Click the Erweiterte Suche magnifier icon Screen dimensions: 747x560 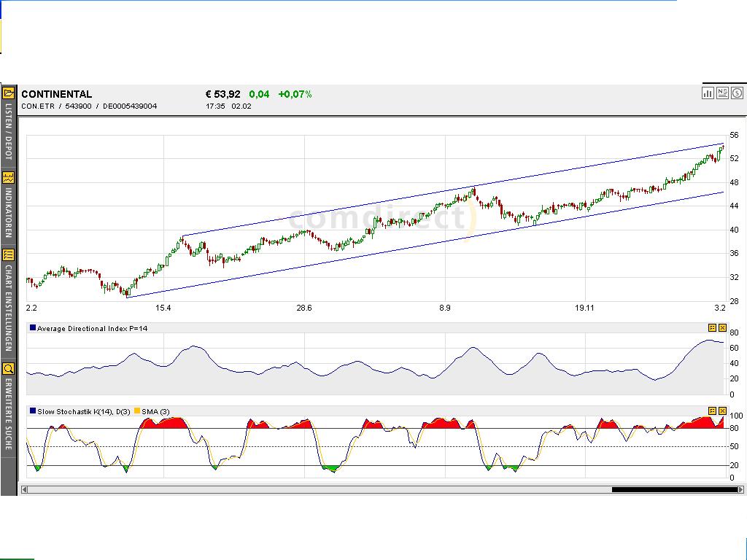pyautogui.click(x=8, y=368)
